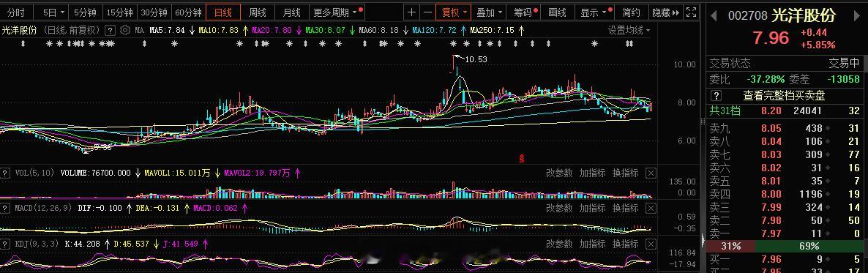This screenshot has width=868, height=273.
Task: Zoom in chart with plus button
Action: 411,12
